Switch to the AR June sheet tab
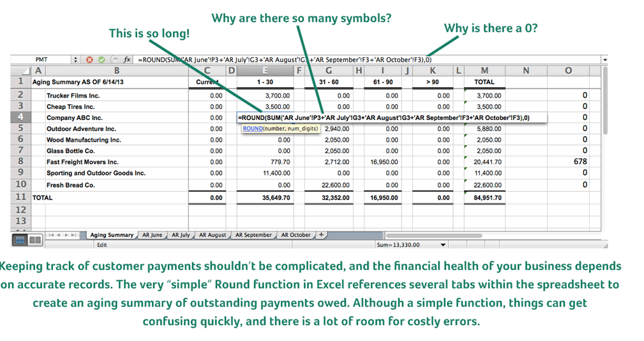The image size is (644, 341). click(152, 235)
